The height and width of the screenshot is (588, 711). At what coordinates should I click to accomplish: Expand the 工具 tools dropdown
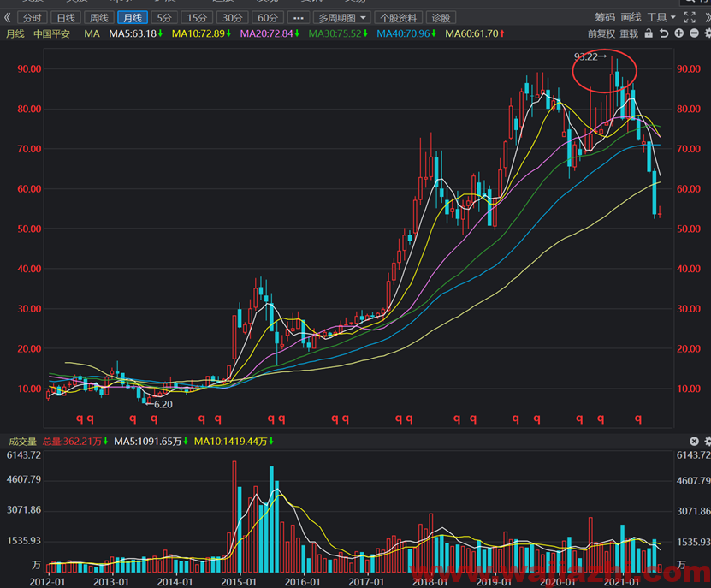[x=661, y=17]
